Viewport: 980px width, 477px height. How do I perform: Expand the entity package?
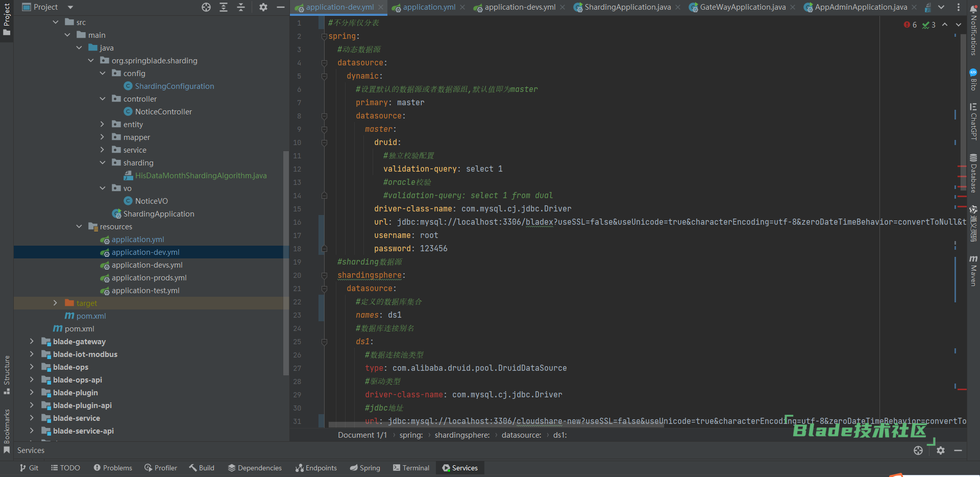click(103, 124)
